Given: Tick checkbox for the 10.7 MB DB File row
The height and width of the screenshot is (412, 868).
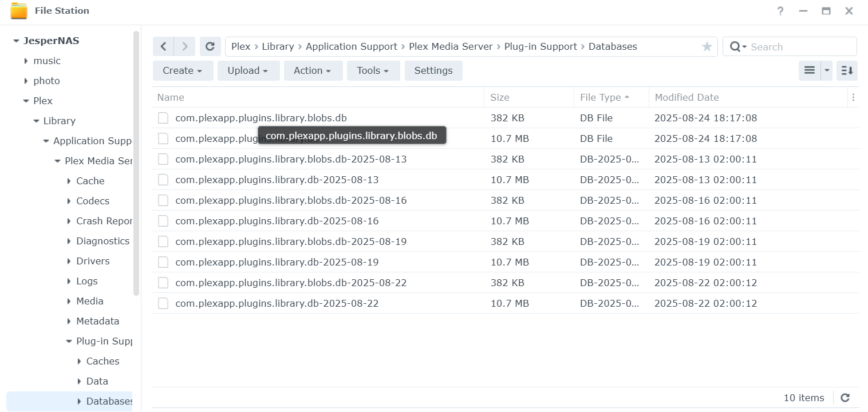Looking at the screenshot, I should 163,138.
